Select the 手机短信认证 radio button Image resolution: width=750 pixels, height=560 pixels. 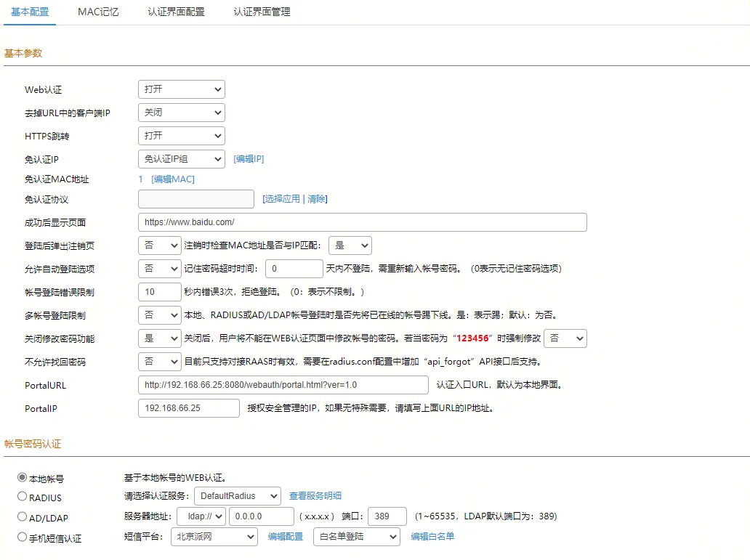tap(22, 537)
